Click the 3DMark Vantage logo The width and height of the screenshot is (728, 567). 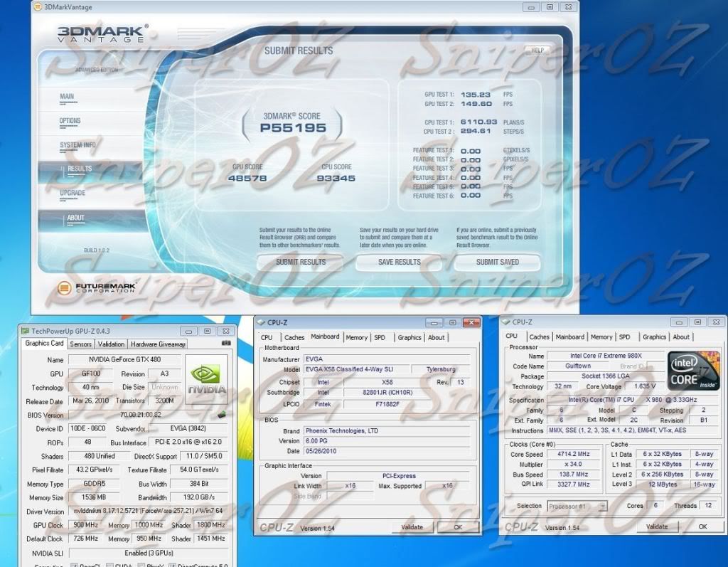(x=103, y=36)
